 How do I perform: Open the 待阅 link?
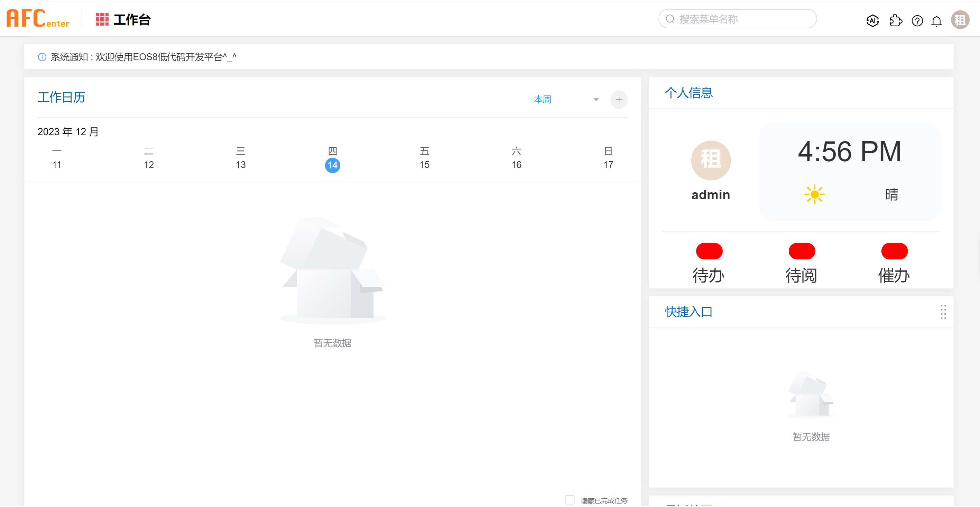[x=801, y=275]
